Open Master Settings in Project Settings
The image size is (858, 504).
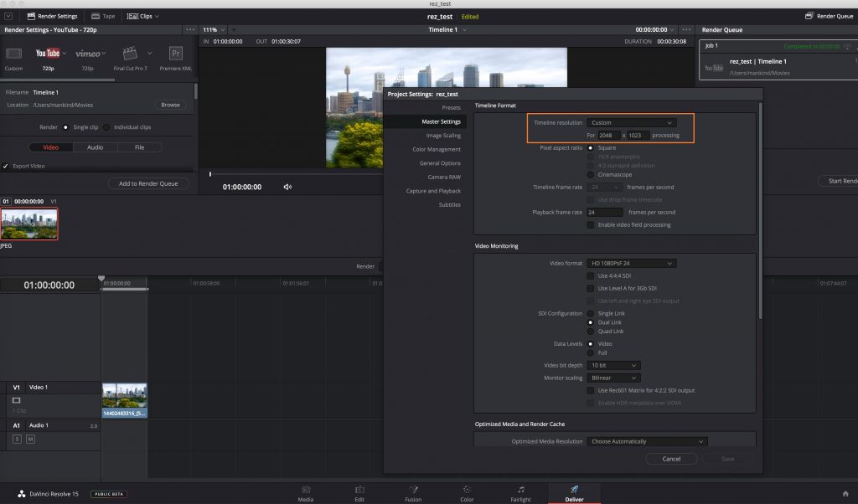(441, 122)
